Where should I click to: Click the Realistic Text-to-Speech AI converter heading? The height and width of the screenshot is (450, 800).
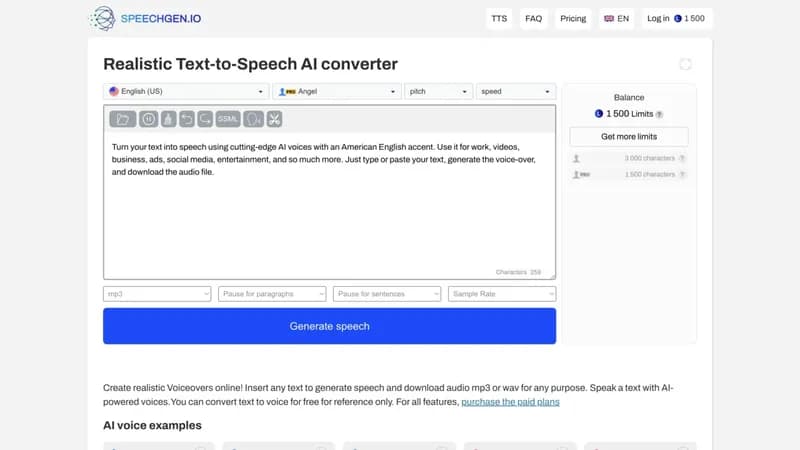point(251,64)
